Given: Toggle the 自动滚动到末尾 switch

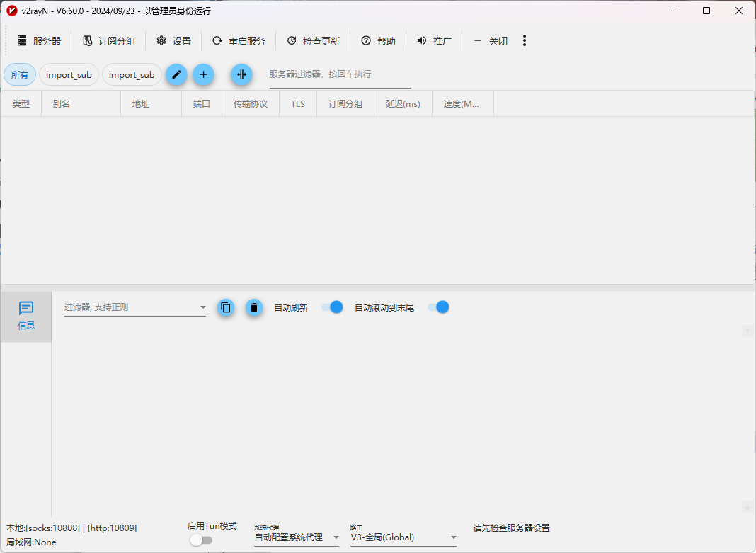Looking at the screenshot, I should click(438, 307).
